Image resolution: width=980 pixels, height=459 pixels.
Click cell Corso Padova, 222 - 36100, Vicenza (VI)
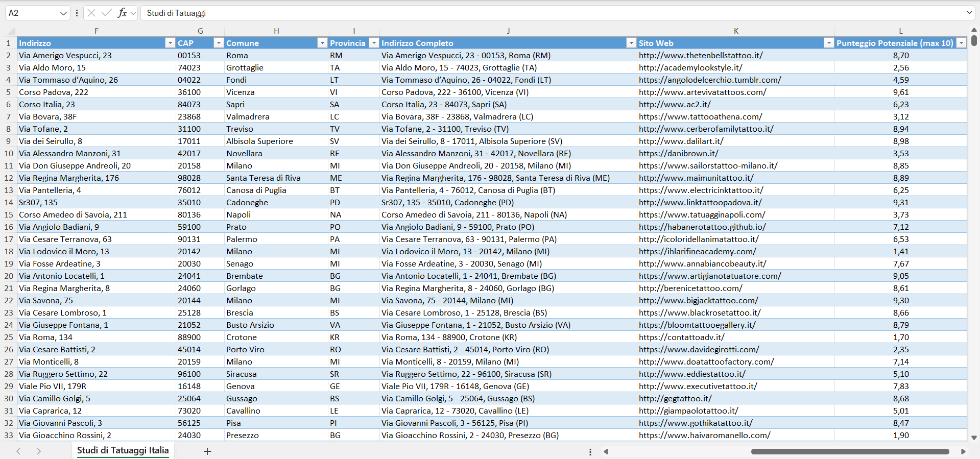click(508, 92)
